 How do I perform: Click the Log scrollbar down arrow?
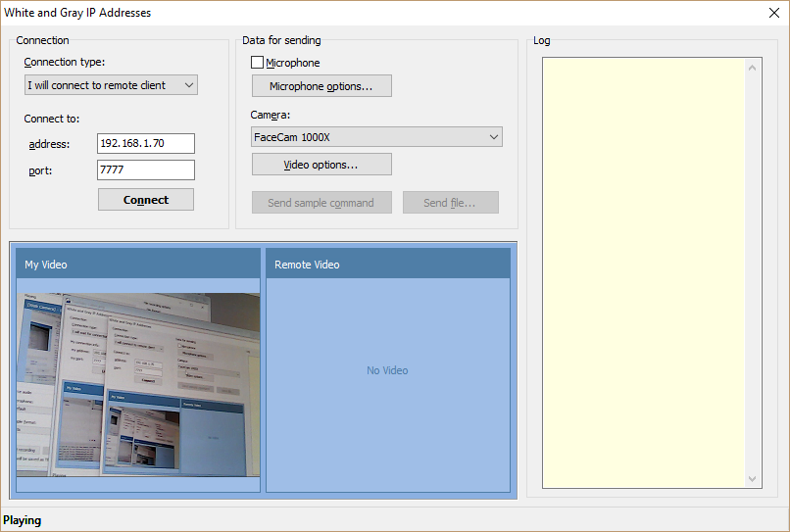point(753,479)
